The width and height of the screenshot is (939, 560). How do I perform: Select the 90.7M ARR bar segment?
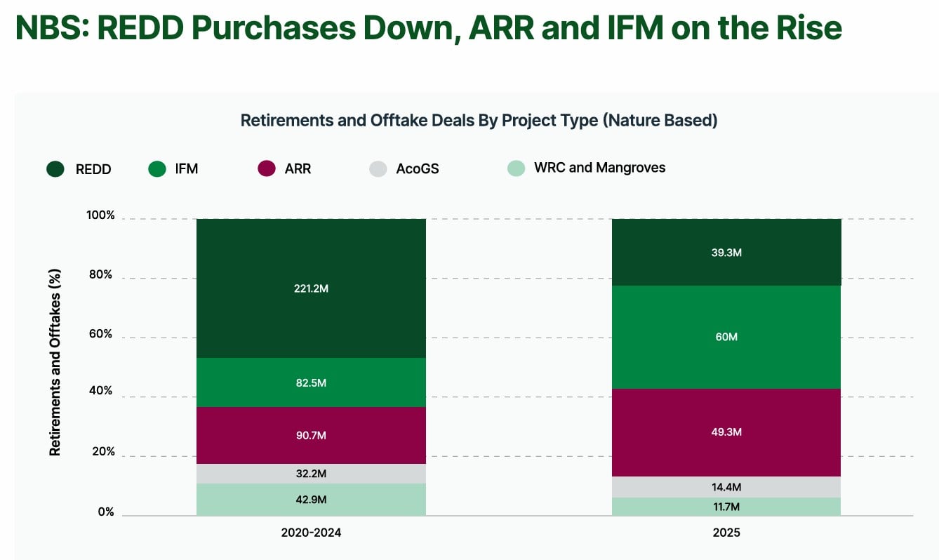(311, 435)
